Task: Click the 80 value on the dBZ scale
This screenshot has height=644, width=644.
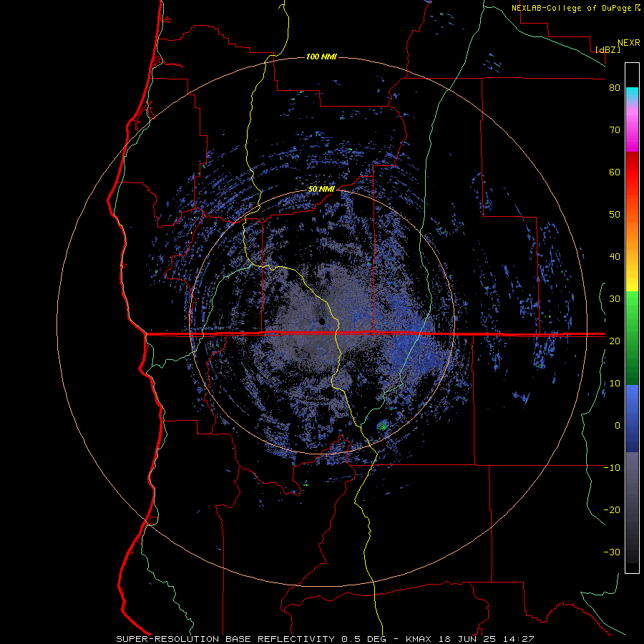Action: 615,88
